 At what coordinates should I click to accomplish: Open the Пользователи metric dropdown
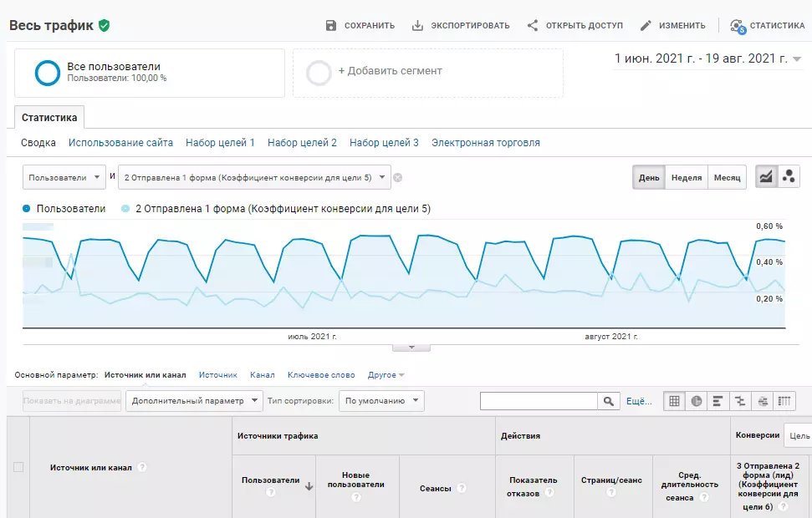click(x=64, y=177)
